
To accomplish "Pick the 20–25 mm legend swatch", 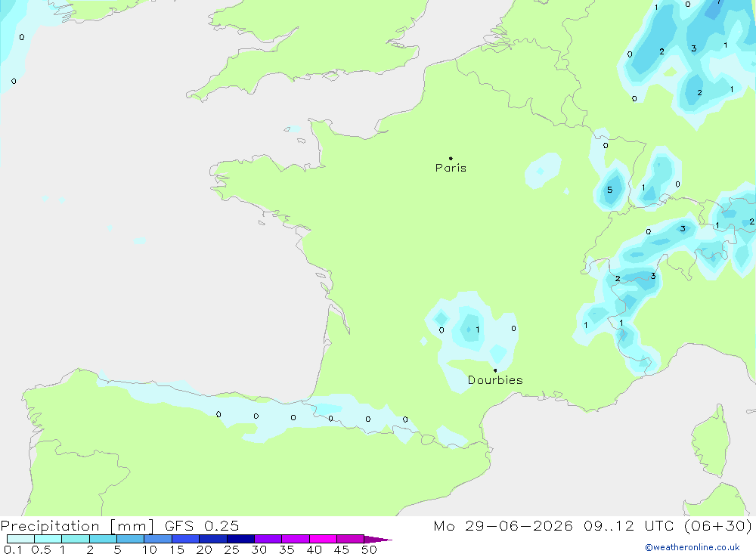I will click(213, 539).
